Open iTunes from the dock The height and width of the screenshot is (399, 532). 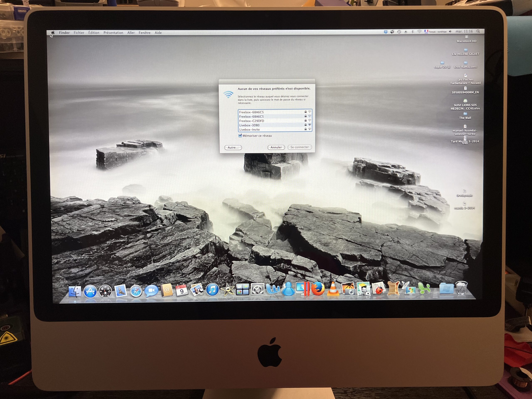coord(212,290)
